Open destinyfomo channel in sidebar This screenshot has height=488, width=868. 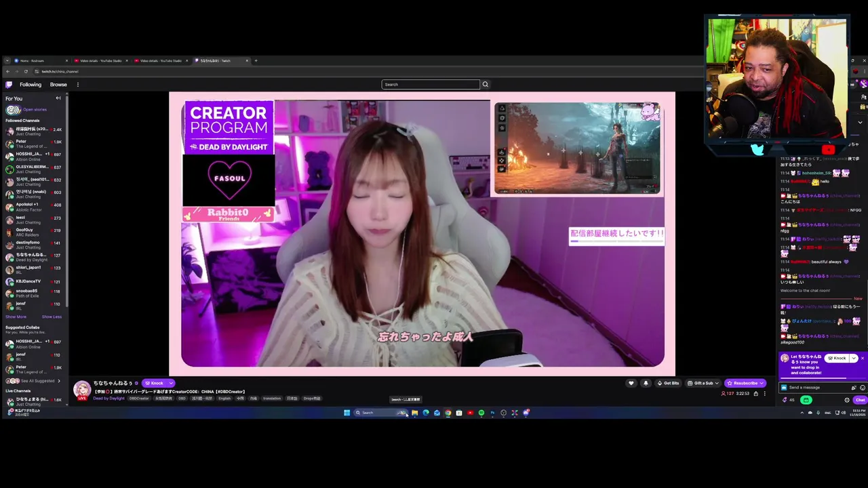(x=34, y=245)
